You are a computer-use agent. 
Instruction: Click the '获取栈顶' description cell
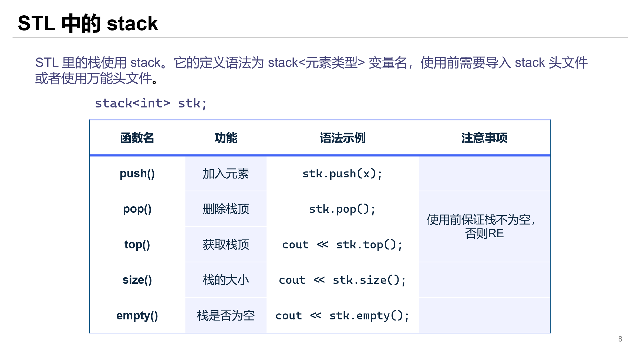pos(226,245)
